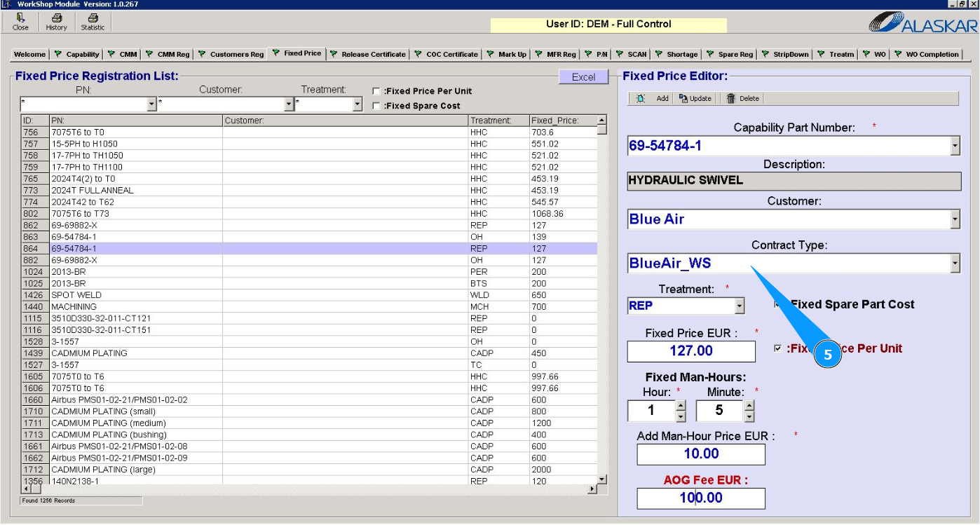Select row 1426 SPOT WELD
The image size is (980, 525).
[76, 295]
